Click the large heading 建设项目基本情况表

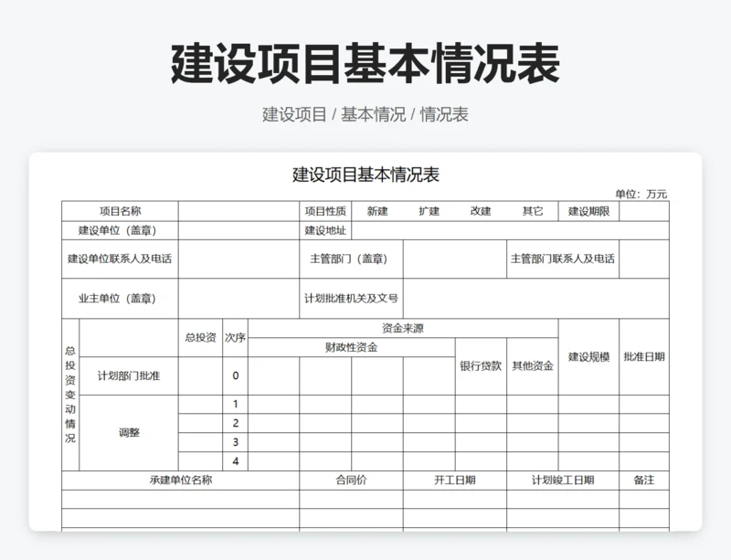tap(365, 65)
